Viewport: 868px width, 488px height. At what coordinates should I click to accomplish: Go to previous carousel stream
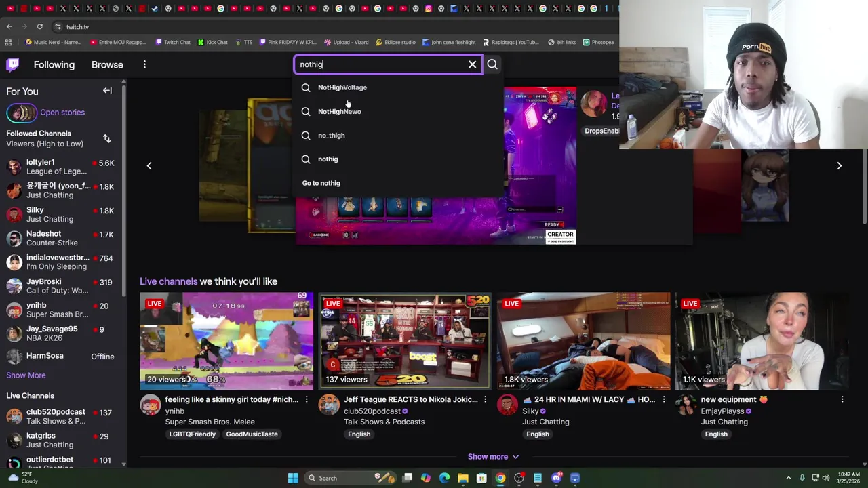[149, 165]
